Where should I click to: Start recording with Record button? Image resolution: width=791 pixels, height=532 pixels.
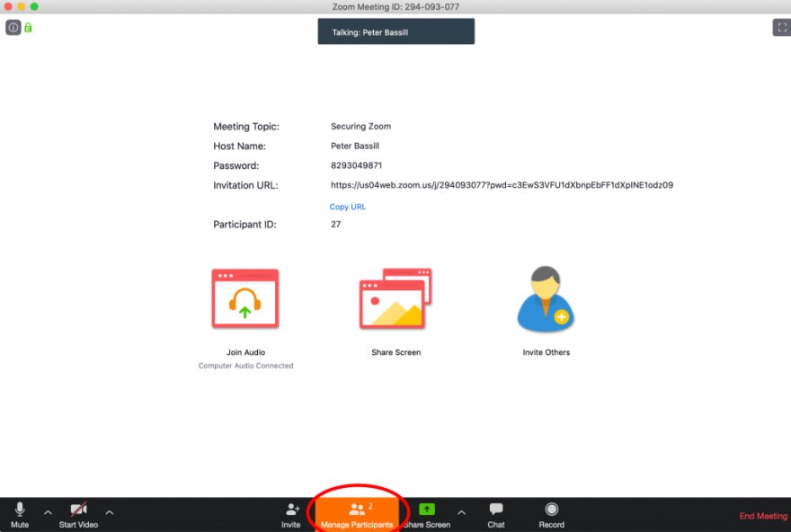tap(551, 515)
